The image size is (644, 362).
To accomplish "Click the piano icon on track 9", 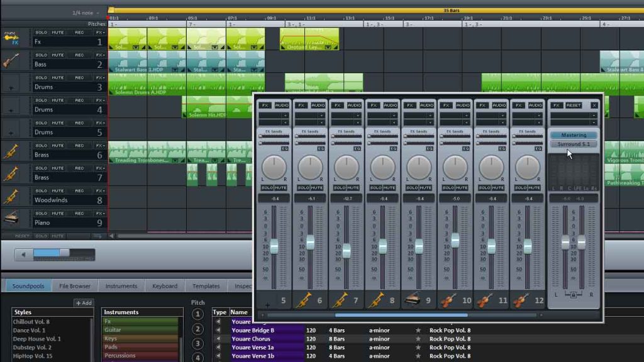I will pyautogui.click(x=10, y=219).
